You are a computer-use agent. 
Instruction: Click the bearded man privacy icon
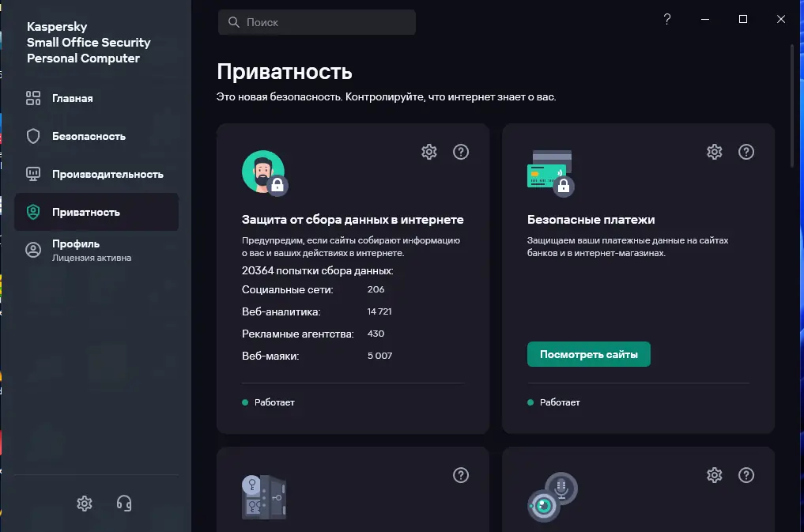[x=265, y=172]
